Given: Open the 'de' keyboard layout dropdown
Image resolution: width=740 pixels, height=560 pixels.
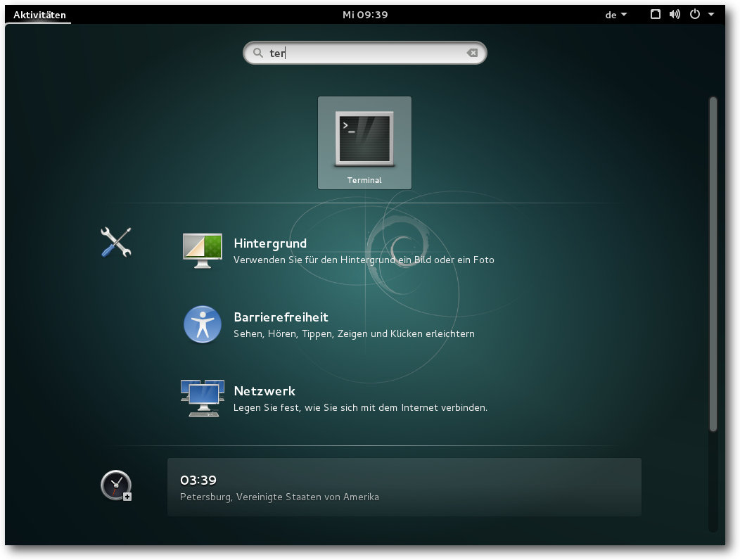Looking at the screenshot, I should coord(616,15).
